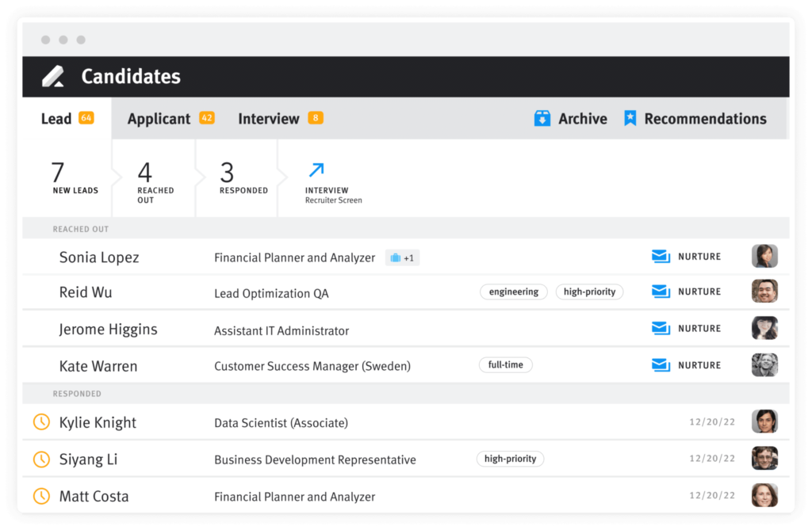Select the 3 Responded stage
Image resolution: width=812 pixels, height=530 pixels.
coord(237,178)
